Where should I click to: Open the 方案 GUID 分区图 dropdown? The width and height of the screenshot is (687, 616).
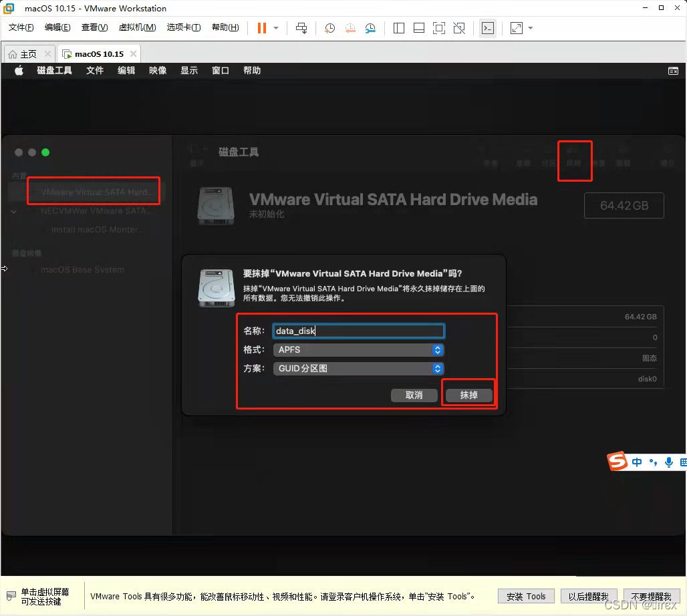(358, 368)
